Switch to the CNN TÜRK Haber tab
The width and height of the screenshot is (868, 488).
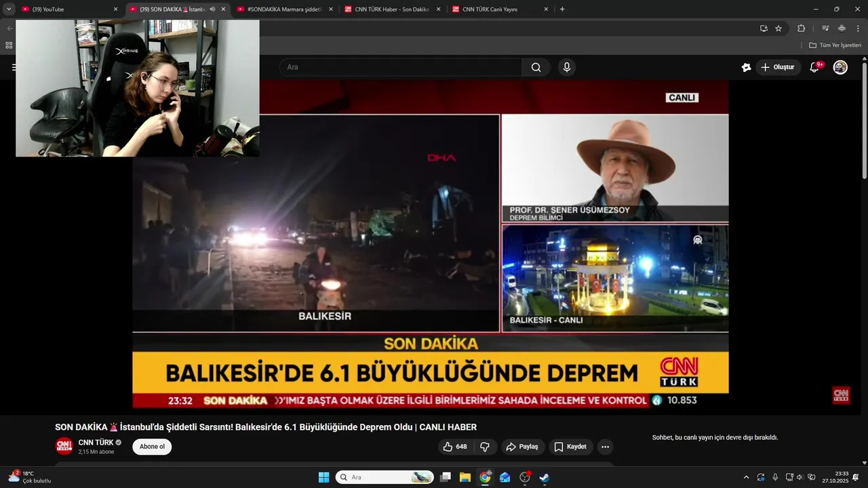tap(392, 9)
